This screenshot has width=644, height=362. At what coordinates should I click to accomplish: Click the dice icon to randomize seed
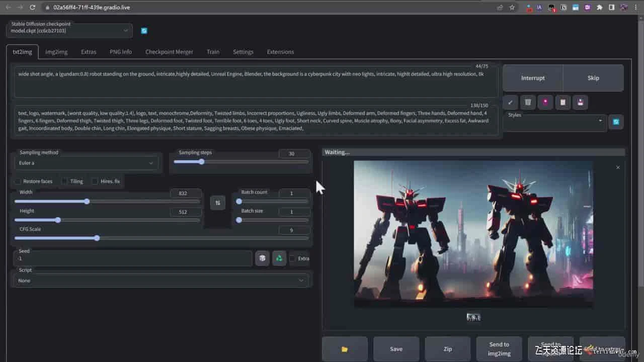pos(262,258)
